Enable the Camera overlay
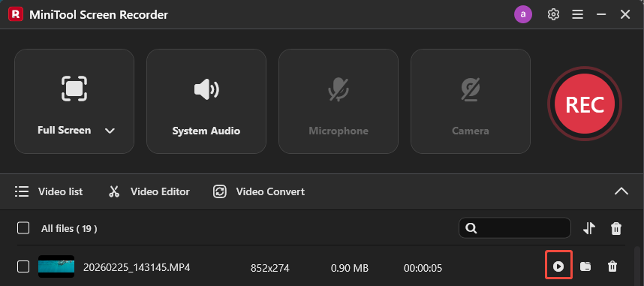 click(x=471, y=101)
